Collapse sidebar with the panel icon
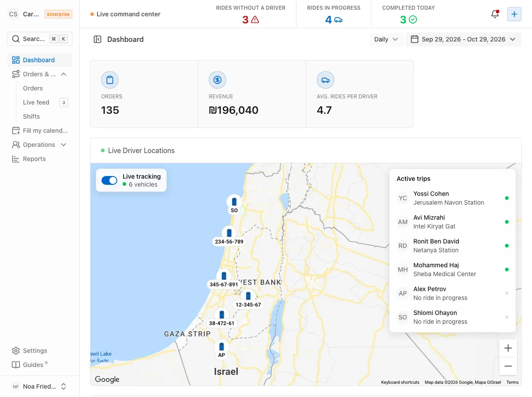 97,39
